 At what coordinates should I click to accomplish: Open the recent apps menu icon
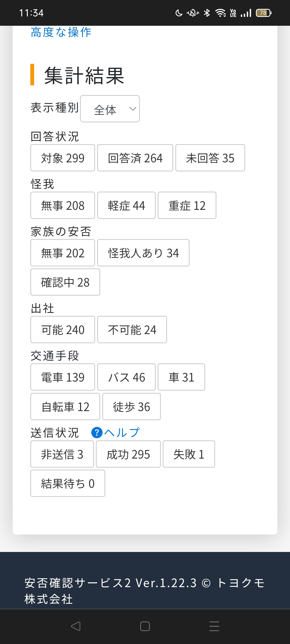pyautogui.click(x=214, y=626)
